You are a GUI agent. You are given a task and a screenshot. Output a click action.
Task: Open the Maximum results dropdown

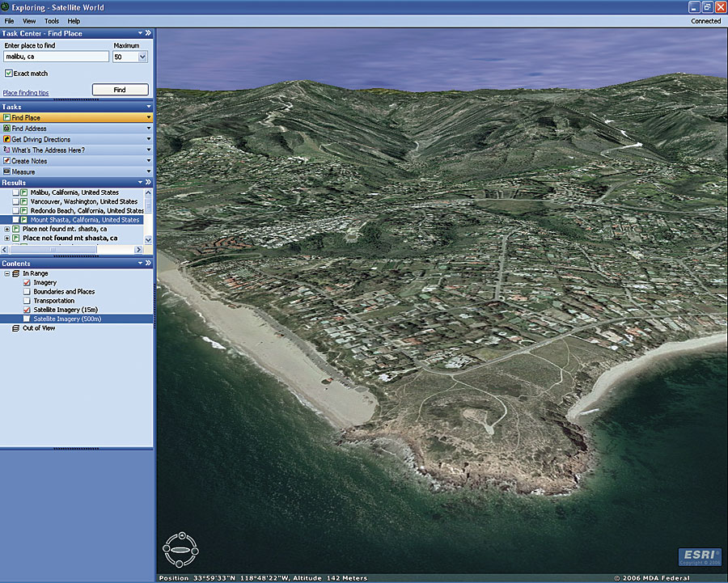click(x=142, y=57)
